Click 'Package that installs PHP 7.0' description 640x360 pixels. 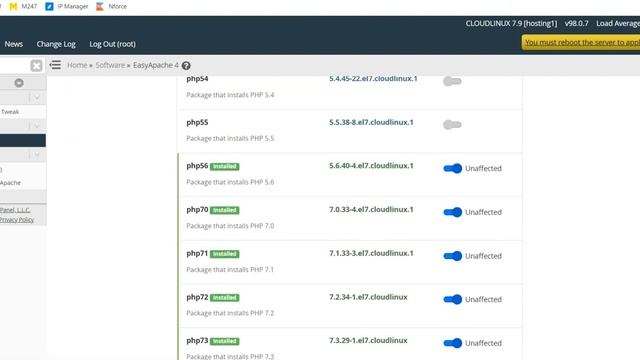click(x=230, y=226)
